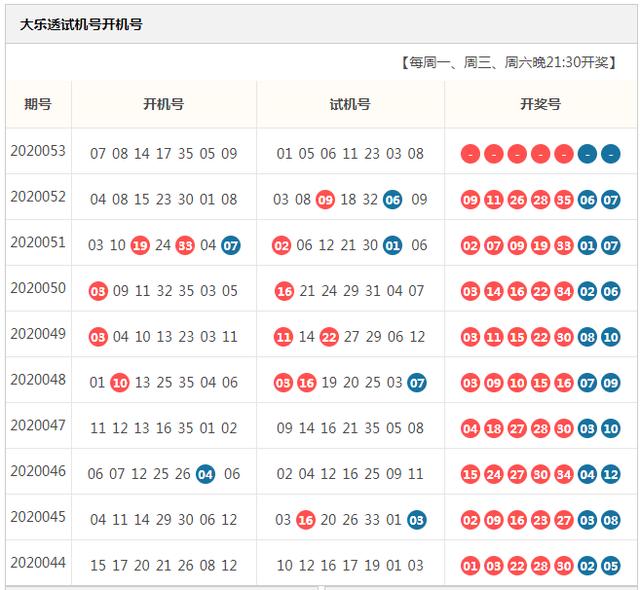The width and height of the screenshot is (640, 590).
Task: Click 开机号 numbers 07 08 14 17 35 05 09
Action: [164, 154]
